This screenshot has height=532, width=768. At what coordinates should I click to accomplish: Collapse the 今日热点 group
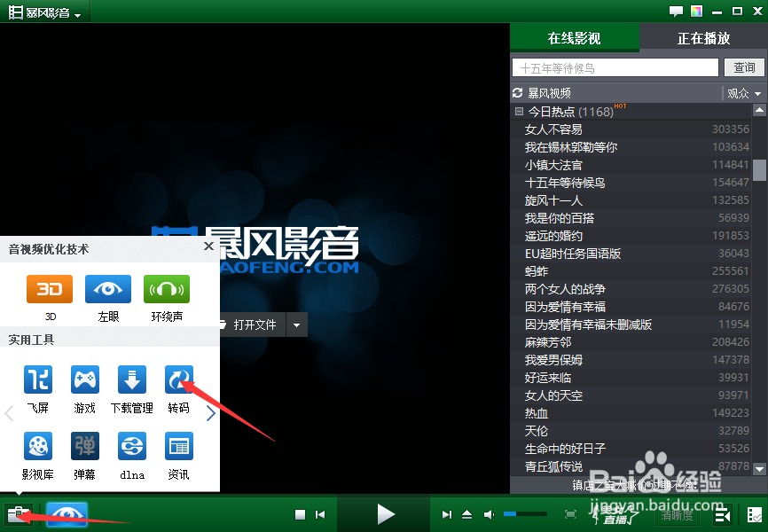pyautogui.click(x=519, y=111)
